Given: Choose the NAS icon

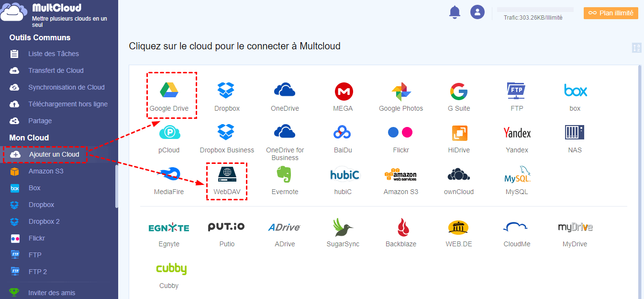Looking at the screenshot, I should [x=575, y=132].
